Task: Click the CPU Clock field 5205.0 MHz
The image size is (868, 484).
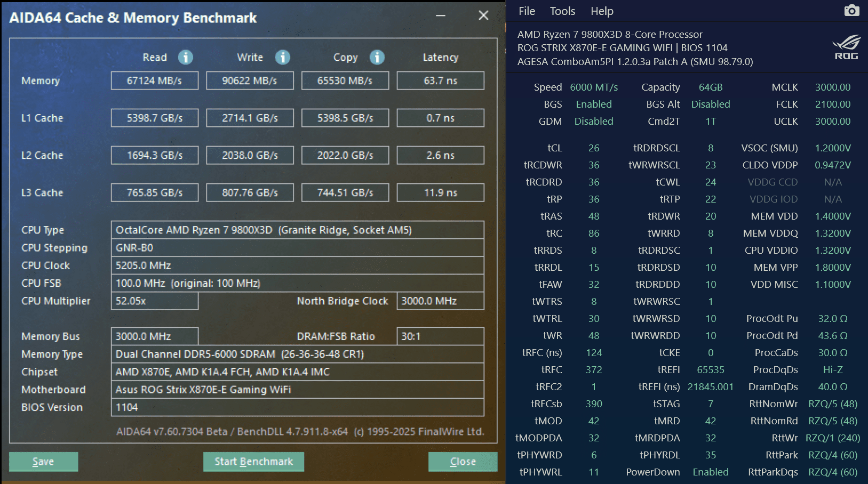Action: [x=298, y=265]
